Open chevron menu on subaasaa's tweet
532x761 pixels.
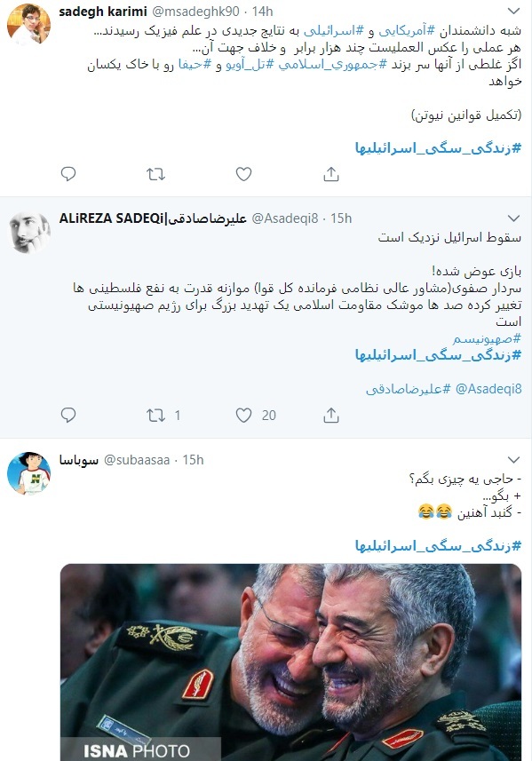pyautogui.click(x=513, y=460)
